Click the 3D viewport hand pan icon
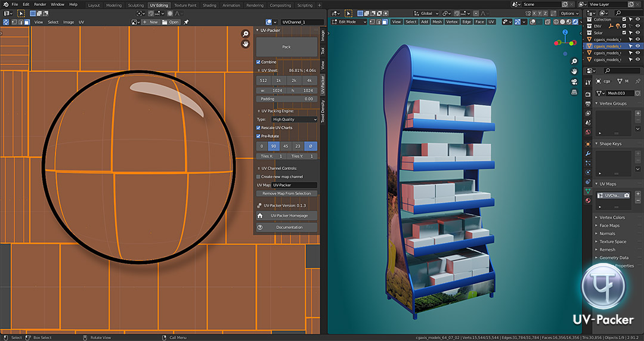The width and height of the screenshot is (644, 341). (x=574, y=72)
